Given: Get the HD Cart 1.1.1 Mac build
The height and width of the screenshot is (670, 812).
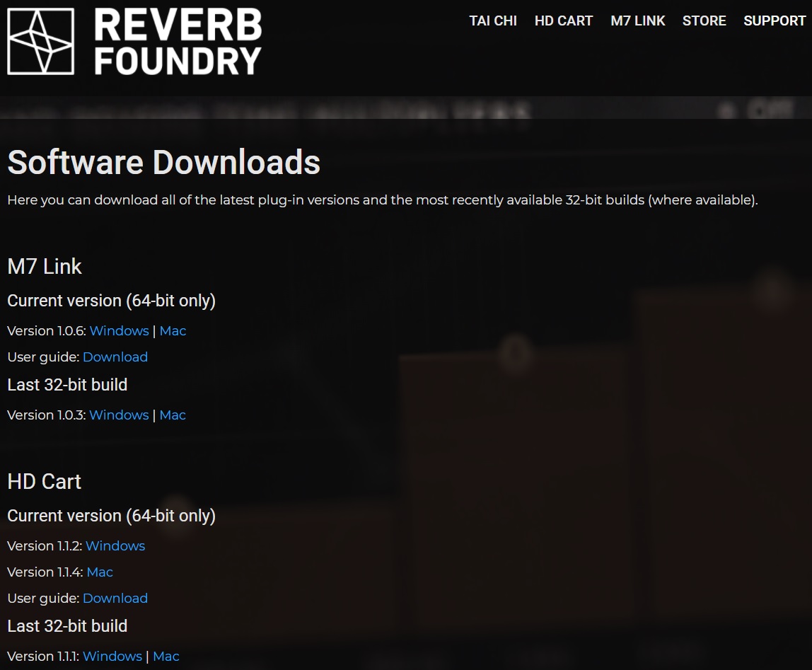Looking at the screenshot, I should (x=166, y=656).
